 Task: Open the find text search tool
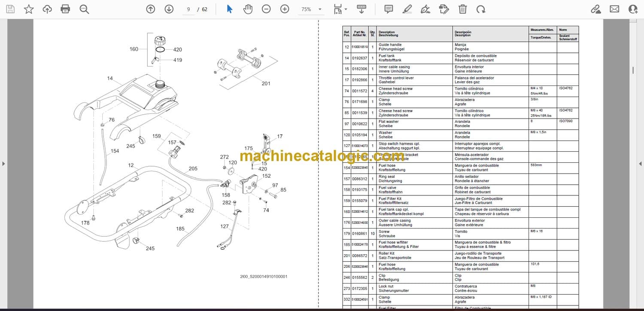tap(84, 9)
